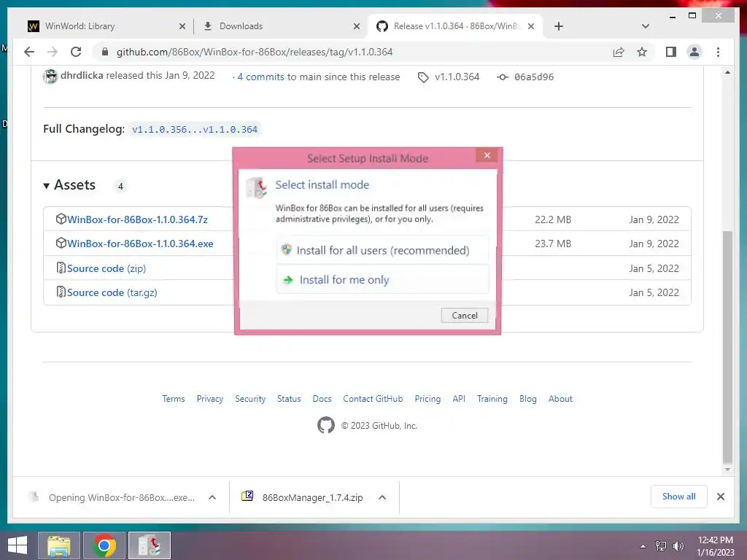Open the Docs footer link
Image resolution: width=747 pixels, height=560 pixels.
pyautogui.click(x=322, y=399)
